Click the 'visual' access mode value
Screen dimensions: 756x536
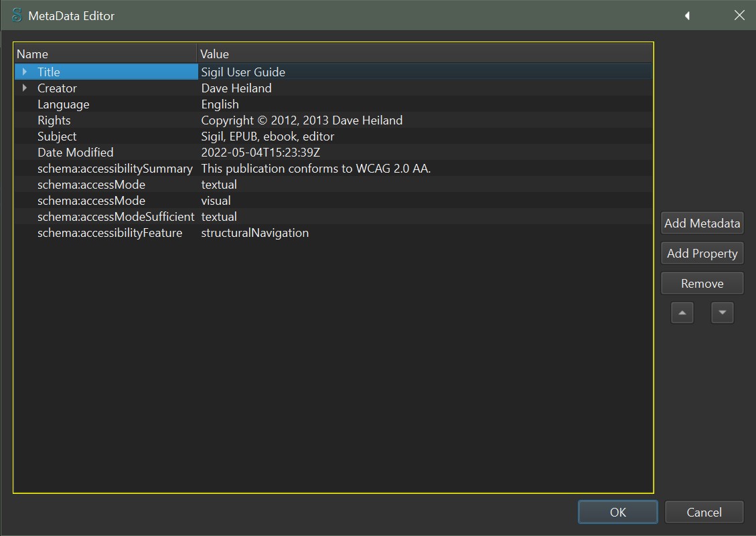216,201
